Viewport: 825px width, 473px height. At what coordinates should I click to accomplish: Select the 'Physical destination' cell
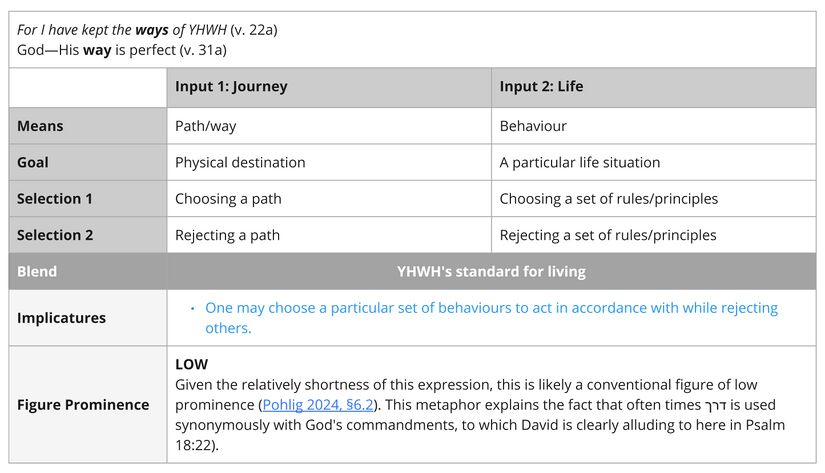240,162
